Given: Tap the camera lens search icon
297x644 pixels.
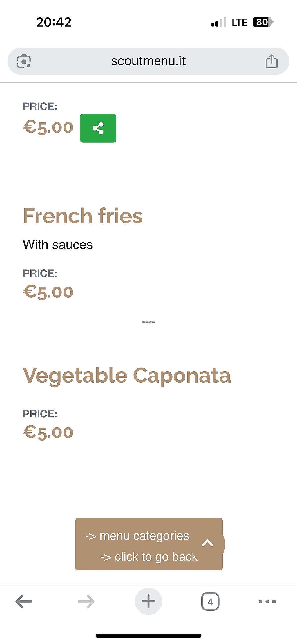Looking at the screenshot, I should click(x=24, y=61).
